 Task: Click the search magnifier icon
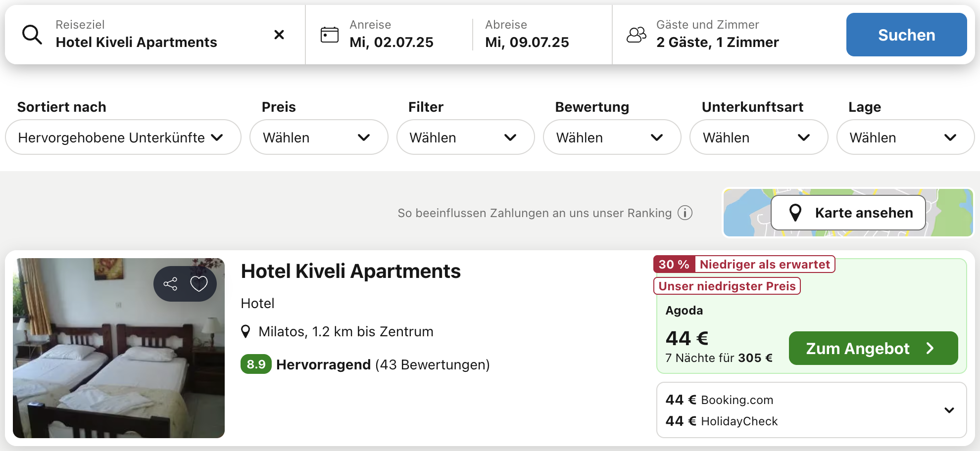32,35
